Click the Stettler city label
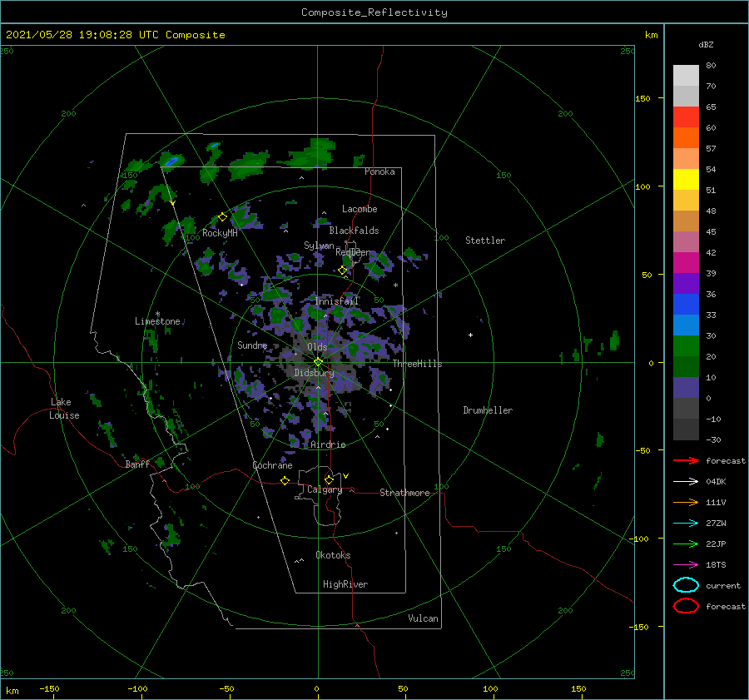 tap(485, 241)
